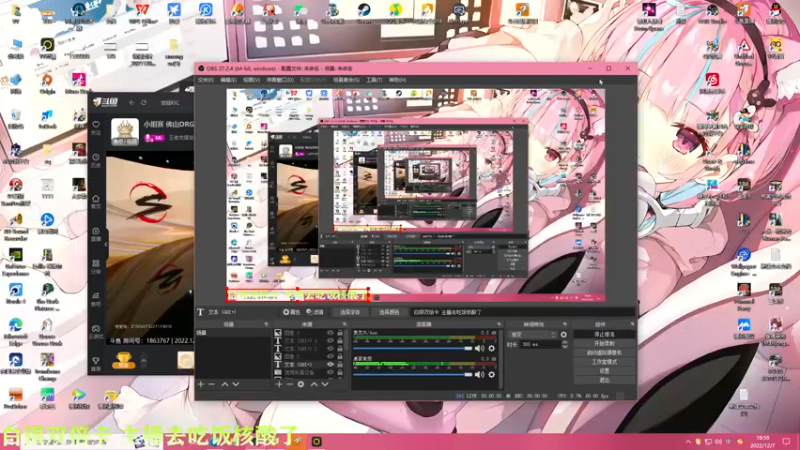Mute the 麦克风/Aux speaker icon

tap(479, 348)
